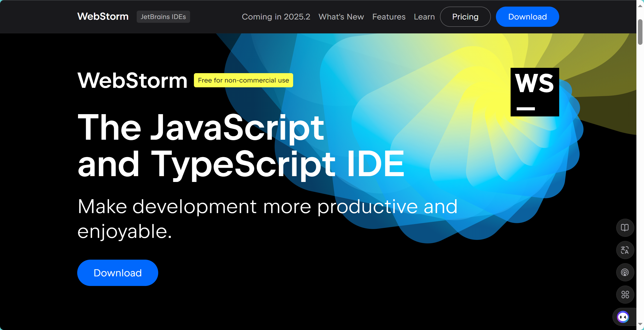
Task: Click the apps grid icon
Action: click(625, 295)
